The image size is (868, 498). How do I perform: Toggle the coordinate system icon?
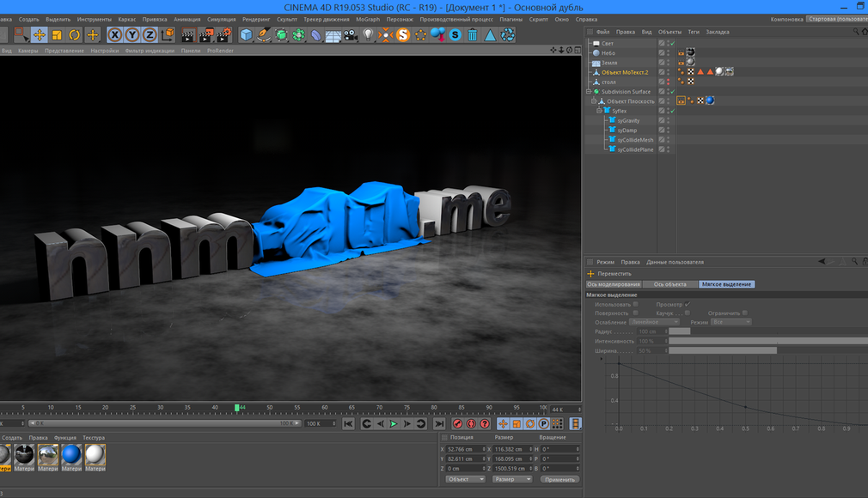coord(168,35)
